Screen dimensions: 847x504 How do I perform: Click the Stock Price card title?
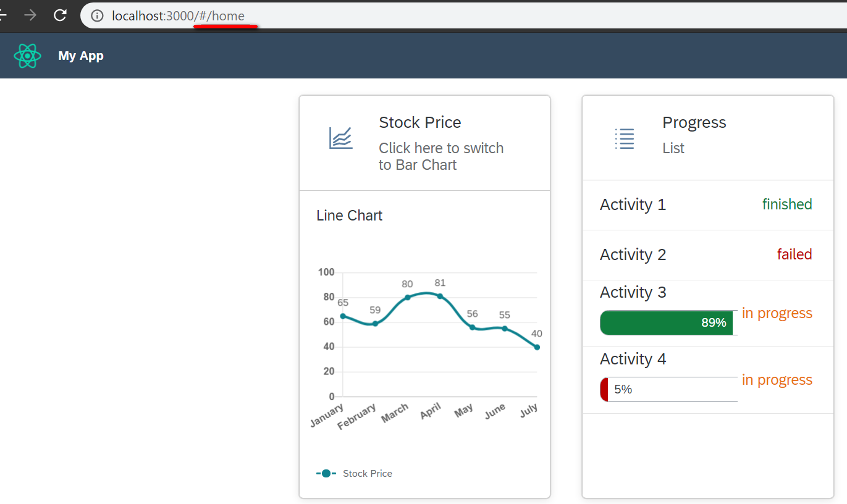pos(420,122)
